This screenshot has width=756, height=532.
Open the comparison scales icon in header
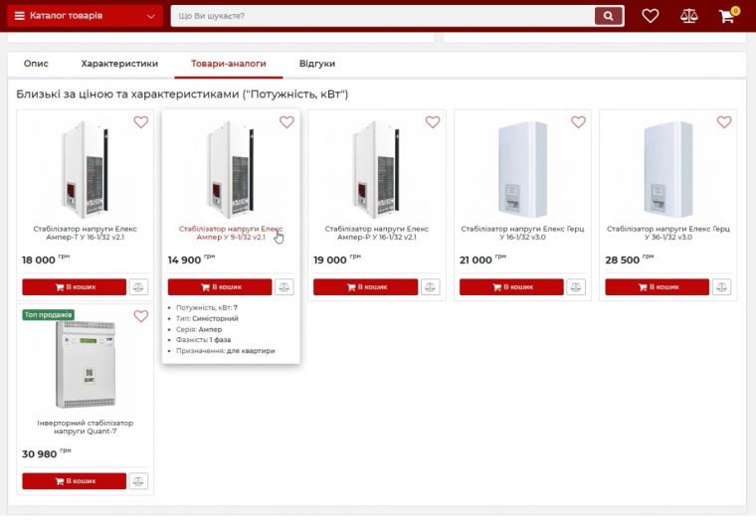[x=688, y=16]
